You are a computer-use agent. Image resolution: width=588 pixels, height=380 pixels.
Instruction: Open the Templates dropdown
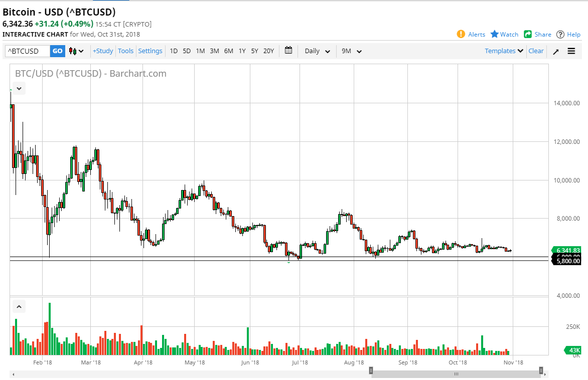pyautogui.click(x=502, y=51)
